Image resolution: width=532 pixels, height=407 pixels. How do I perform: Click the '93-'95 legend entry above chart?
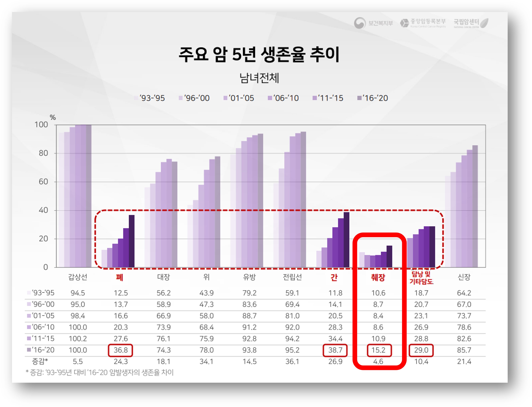click(149, 98)
